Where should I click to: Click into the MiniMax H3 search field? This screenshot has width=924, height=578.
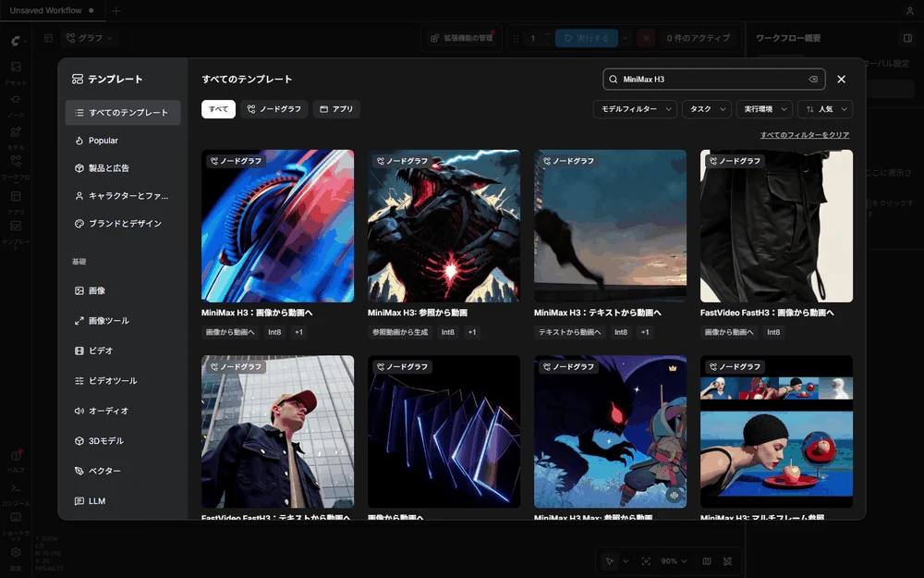coord(713,79)
